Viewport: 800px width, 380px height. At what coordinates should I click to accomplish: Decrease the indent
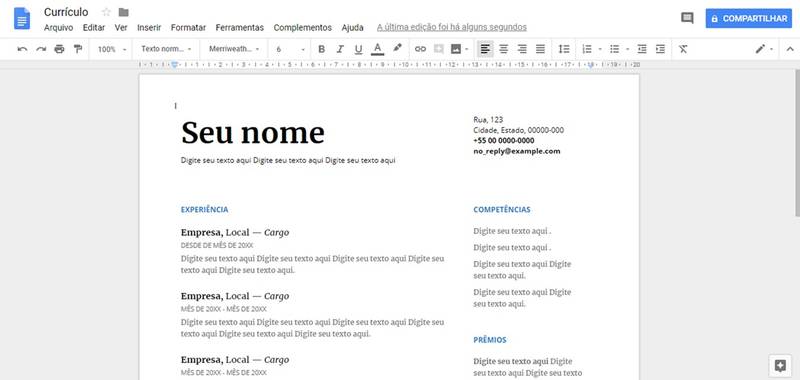tap(642, 49)
